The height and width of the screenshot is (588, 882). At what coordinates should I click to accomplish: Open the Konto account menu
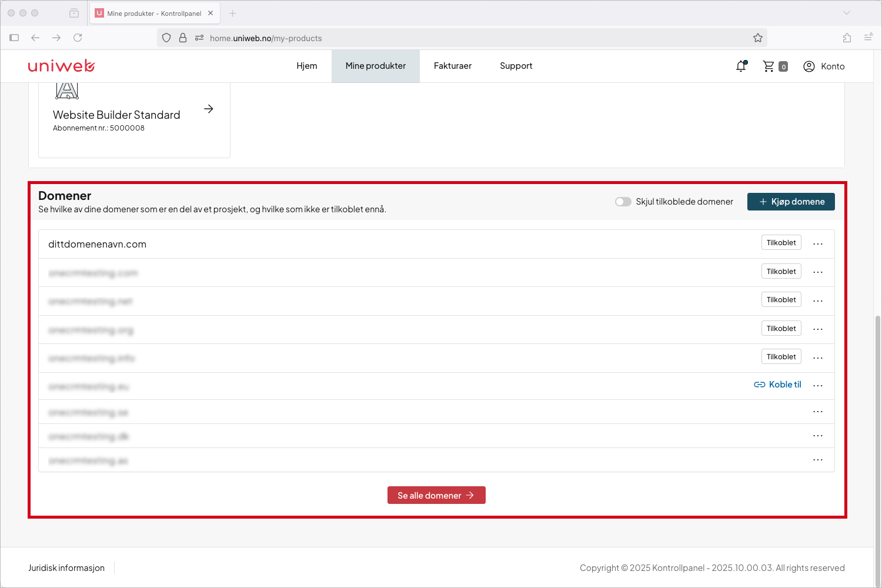pyautogui.click(x=824, y=66)
